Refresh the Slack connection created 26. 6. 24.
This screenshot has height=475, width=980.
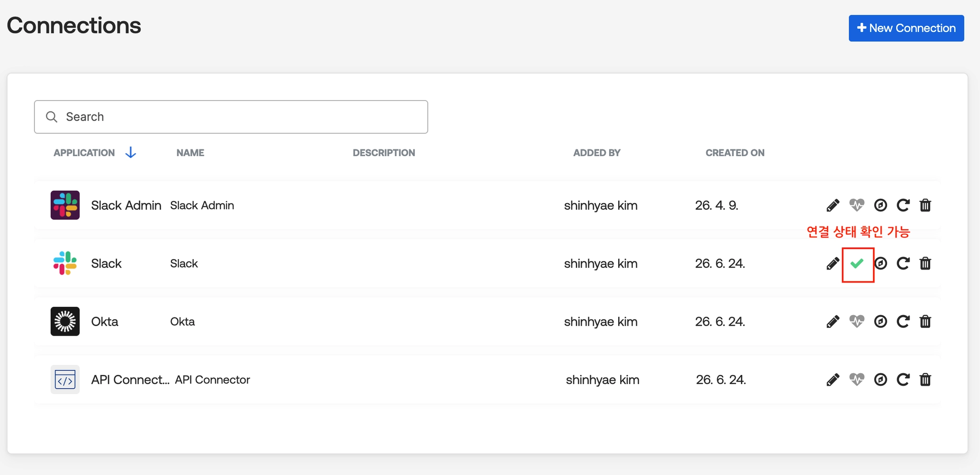pos(903,263)
